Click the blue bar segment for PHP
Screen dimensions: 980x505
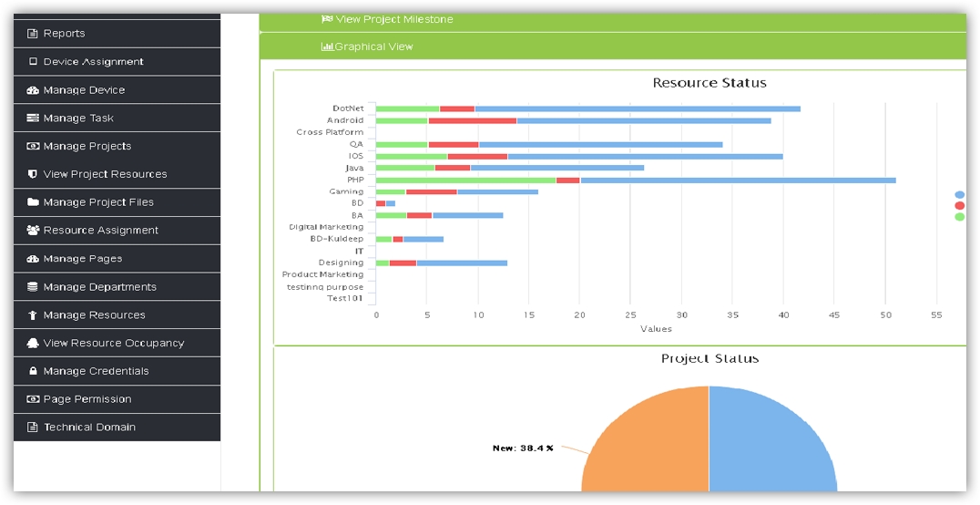[x=738, y=180]
